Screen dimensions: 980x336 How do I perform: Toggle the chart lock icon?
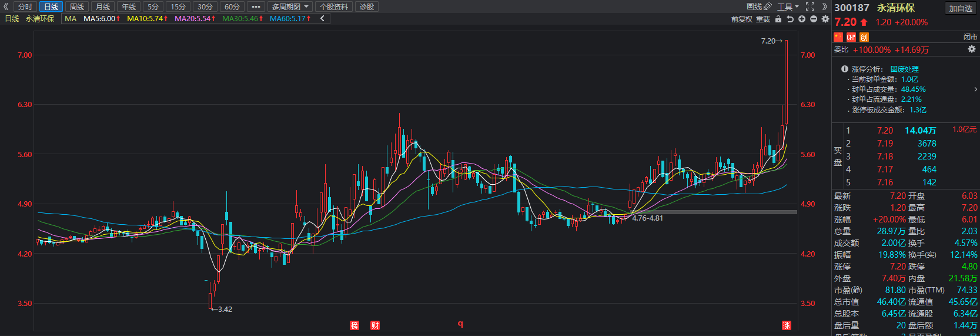tap(778, 19)
